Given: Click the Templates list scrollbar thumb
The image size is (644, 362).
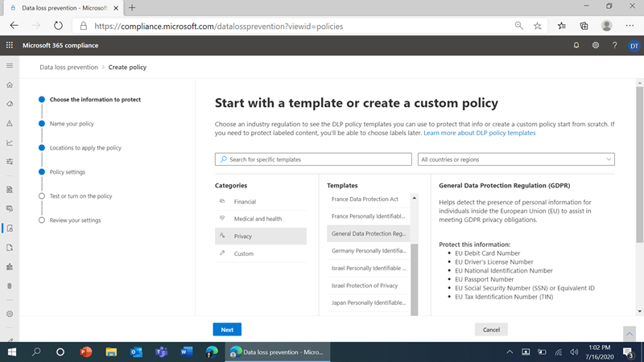Looking at the screenshot, I should 414,279.
